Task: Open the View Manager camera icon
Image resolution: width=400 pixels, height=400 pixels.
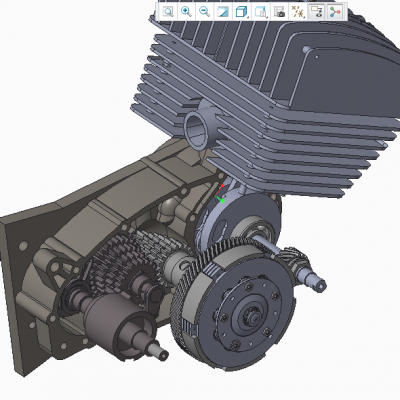Action: 279,12
